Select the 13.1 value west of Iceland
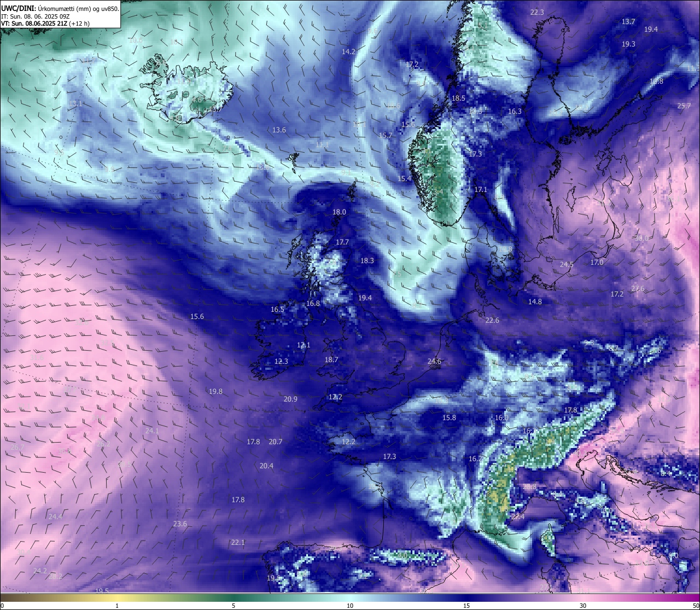 coord(75,104)
